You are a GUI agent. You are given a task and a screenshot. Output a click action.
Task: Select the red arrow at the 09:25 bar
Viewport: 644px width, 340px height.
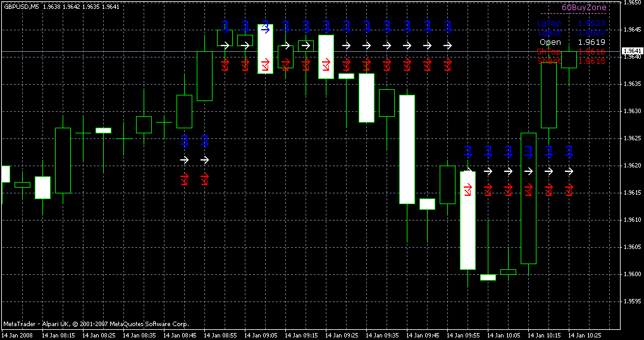coord(346,64)
